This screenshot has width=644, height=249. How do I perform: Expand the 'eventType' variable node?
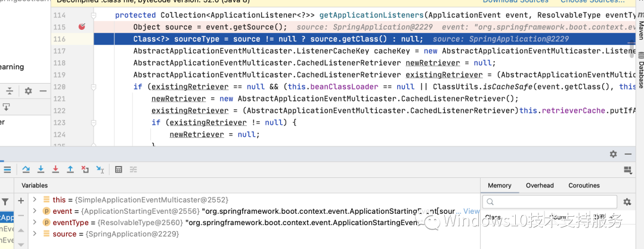pos(35,223)
